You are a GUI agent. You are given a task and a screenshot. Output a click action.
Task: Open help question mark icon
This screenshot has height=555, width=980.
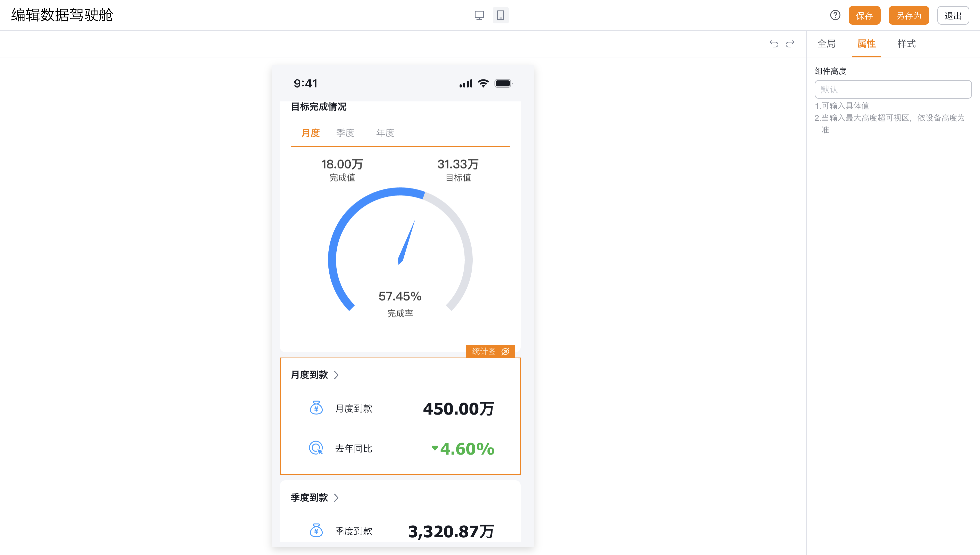(835, 15)
